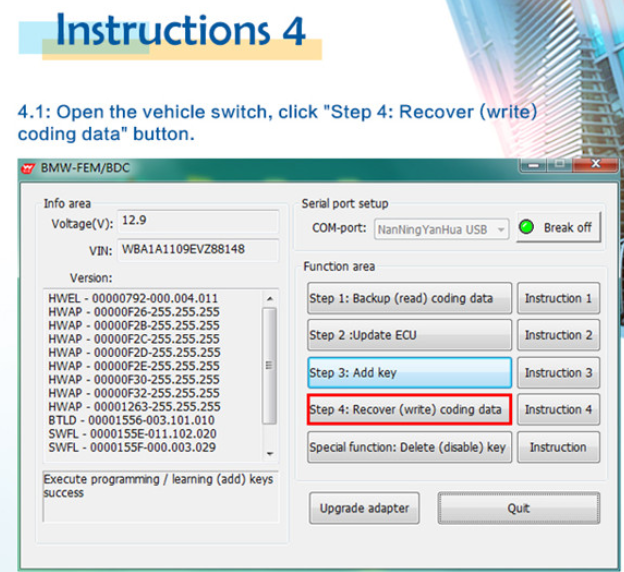
Task: Click Step 2: Update ECU button
Action: pyautogui.click(x=409, y=335)
